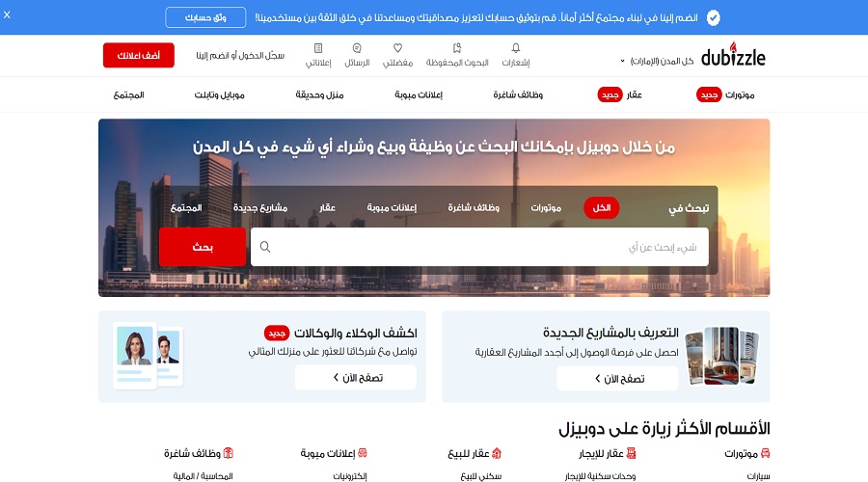Image resolution: width=868 pixels, height=482 pixels.
Task: Click the search input field
Action: [x=479, y=247]
